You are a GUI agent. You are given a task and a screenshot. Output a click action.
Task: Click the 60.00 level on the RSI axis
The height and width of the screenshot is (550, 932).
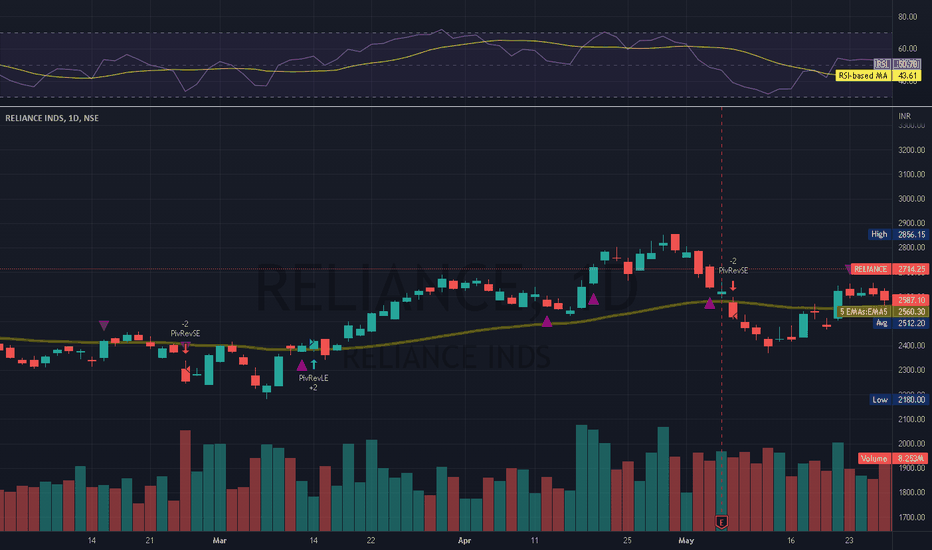click(908, 49)
